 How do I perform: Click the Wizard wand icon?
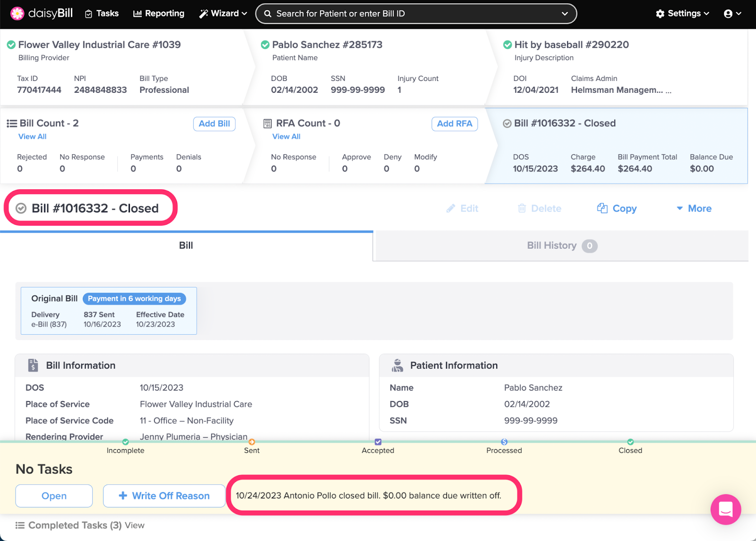(x=204, y=14)
